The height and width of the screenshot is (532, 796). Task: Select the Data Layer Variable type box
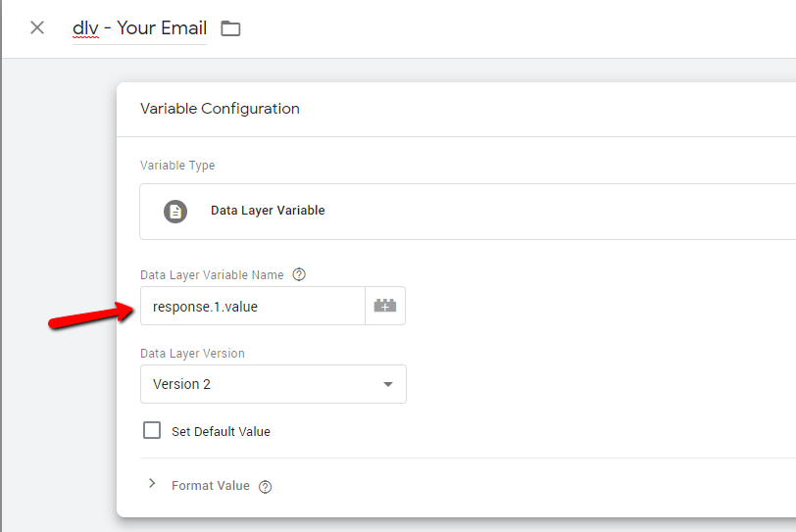[x=468, y=212]
